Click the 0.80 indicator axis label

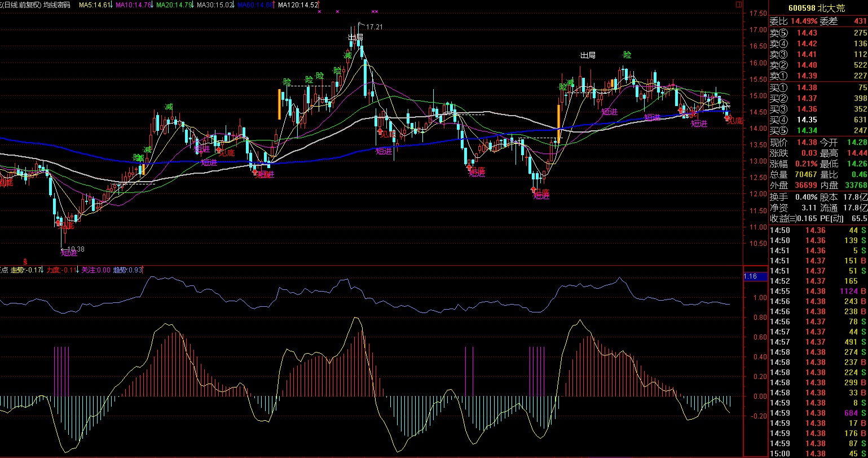point(760,318)
